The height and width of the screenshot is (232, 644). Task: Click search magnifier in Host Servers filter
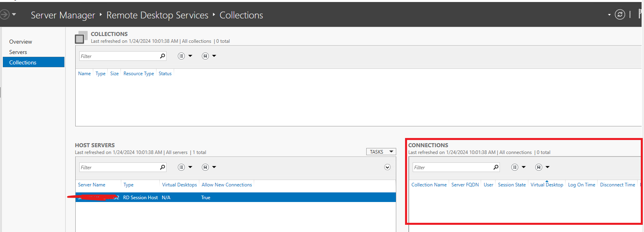point(163,167)
